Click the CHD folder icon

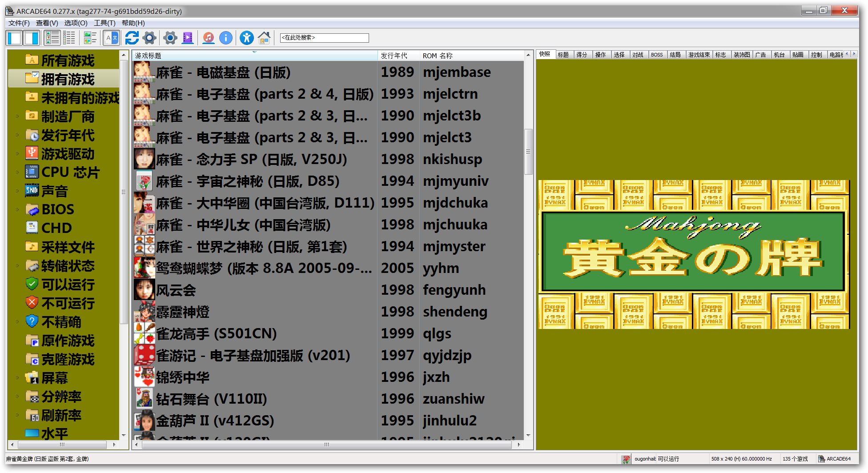[x=32, y=228]
